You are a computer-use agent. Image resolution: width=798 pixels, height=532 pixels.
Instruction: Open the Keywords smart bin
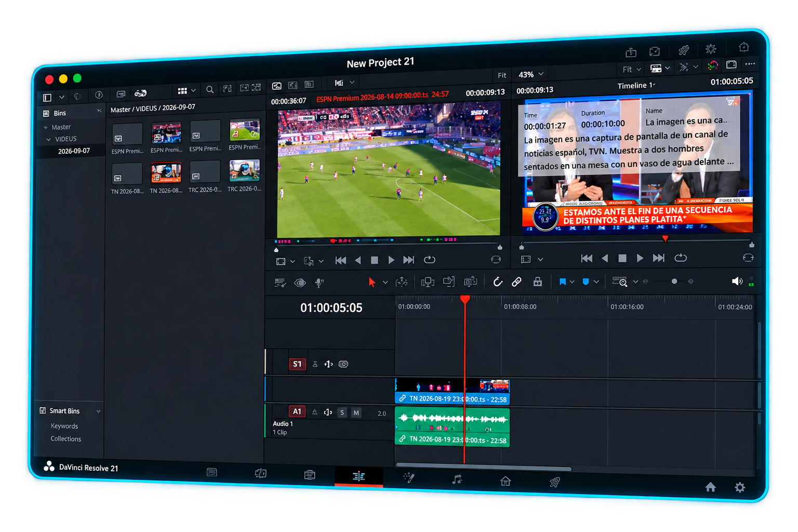(x=64, y=426)
